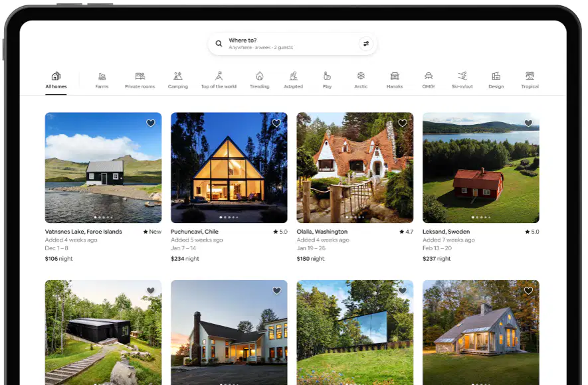Toggle heart on black modern cabin photo
588x385 pixels.
point(151,291)
